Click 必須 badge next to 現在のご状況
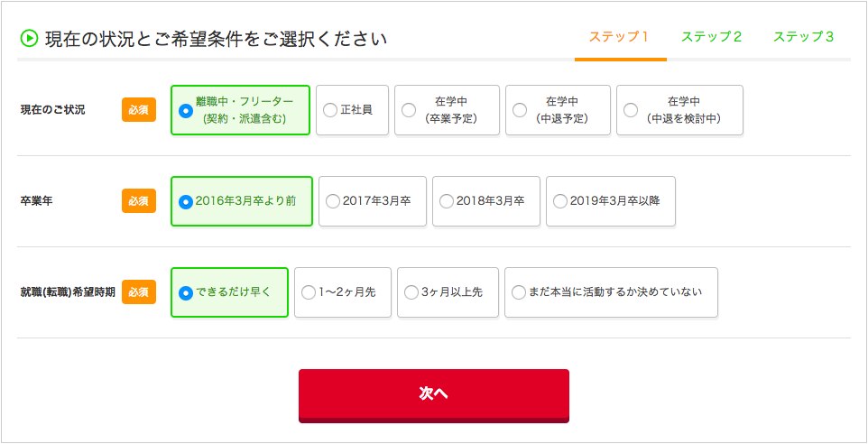 point(139,109)
